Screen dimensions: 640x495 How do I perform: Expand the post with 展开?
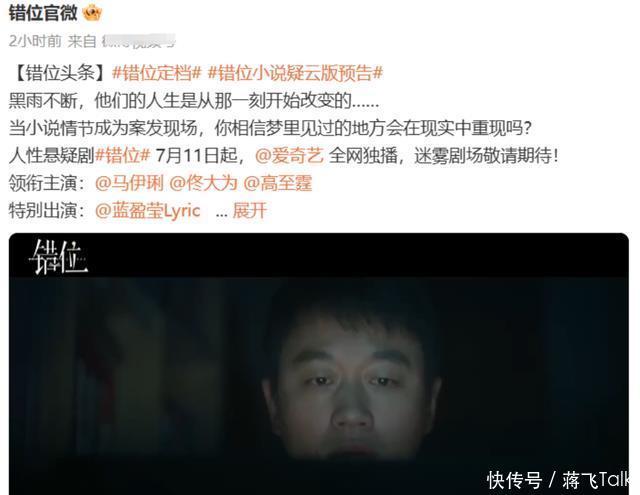249,211
